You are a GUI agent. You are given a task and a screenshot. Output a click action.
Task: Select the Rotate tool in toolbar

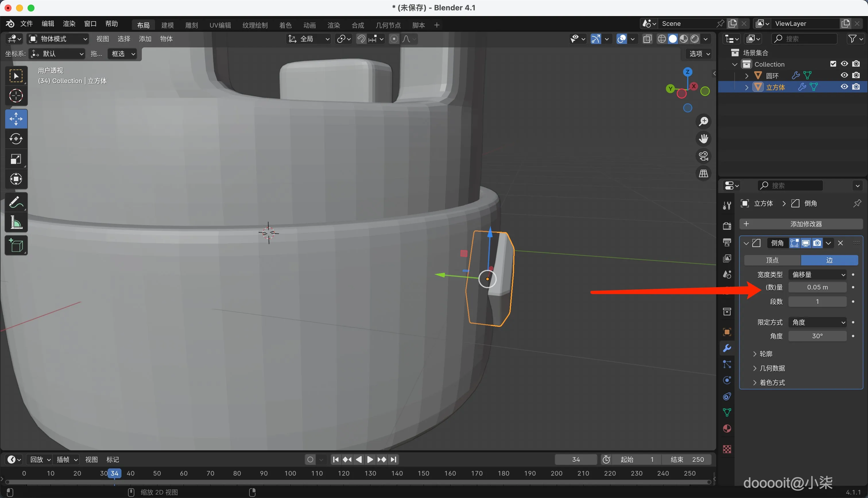[16, 139]
